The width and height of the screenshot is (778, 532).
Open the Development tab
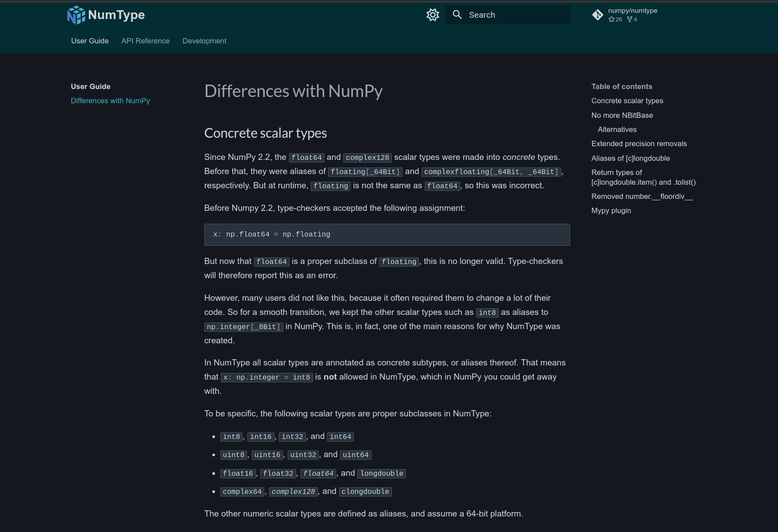(x=204, y=41)
